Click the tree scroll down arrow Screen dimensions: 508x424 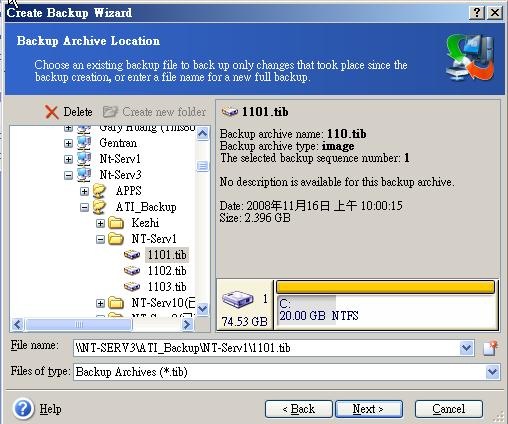[203, 309]
